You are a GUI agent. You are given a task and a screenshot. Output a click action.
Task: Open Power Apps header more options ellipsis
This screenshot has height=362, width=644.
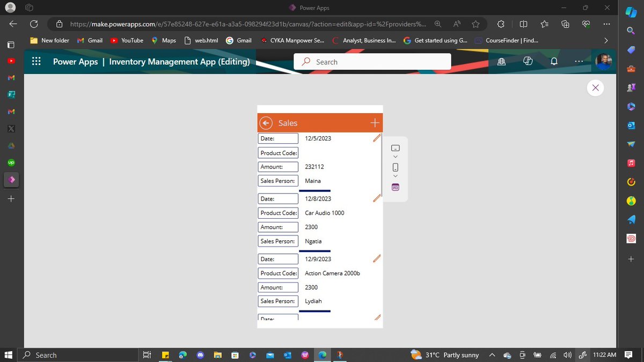(579, 62)
